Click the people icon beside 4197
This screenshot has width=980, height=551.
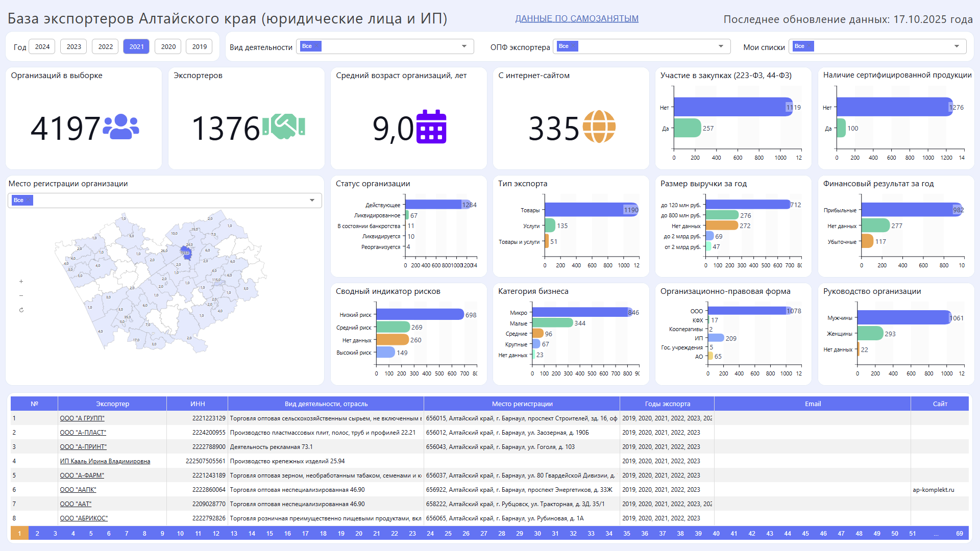[121, 127]
